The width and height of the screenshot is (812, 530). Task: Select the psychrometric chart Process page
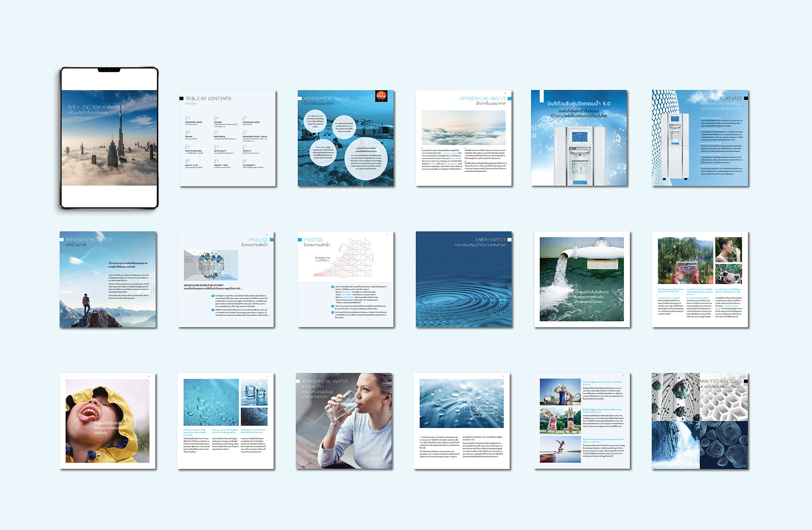(x=346, y=280)
